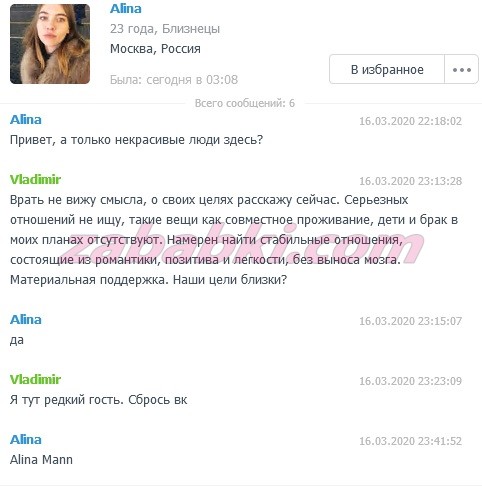The image size is (482, 494).
Task: Click the 'Привет, а только некрасивые люди' message
Action: [x=137, y=140]
